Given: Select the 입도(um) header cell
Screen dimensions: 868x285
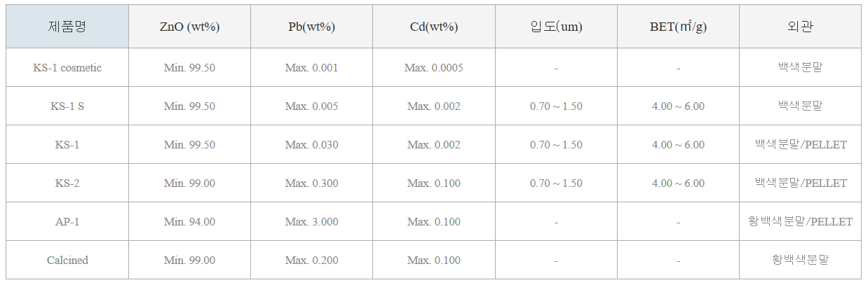Looking at the screenshot, I should pos(556,27).
